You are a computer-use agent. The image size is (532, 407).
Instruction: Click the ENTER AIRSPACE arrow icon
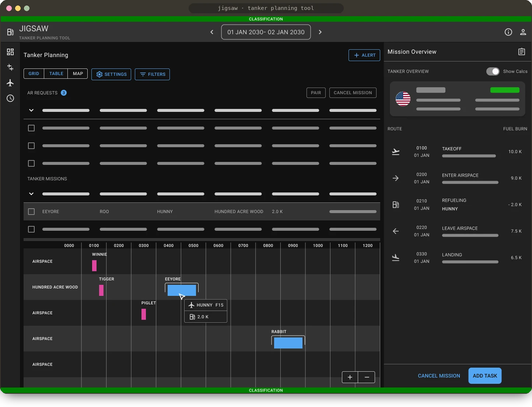[x=396, y=178]
